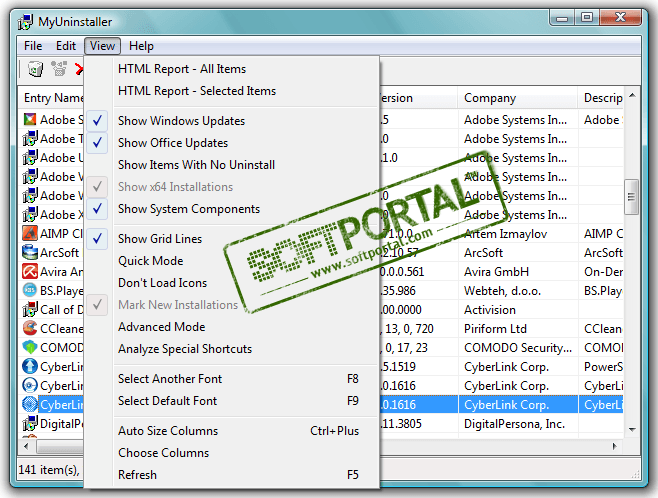
Task: Enable Show Items With No Uninstall
Action: click(231, 165)
